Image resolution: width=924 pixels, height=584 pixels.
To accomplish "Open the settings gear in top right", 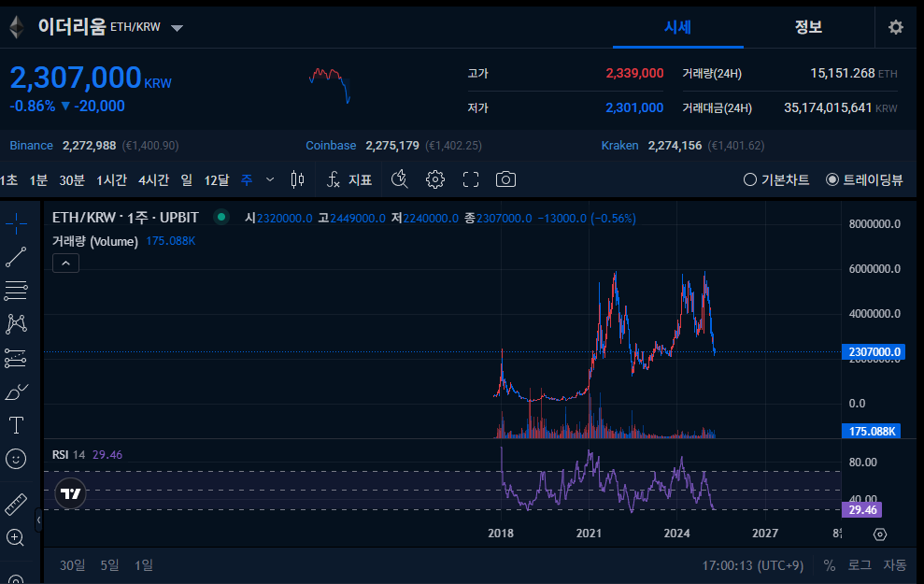I will [896, 27].
